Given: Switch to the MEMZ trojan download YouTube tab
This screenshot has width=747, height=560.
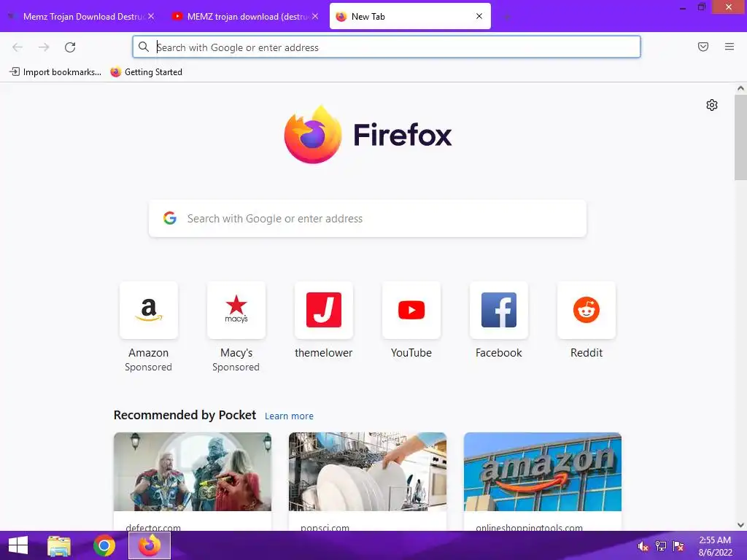Looking at the screenshot, I should pyautogui.click(x=245, y=16).
